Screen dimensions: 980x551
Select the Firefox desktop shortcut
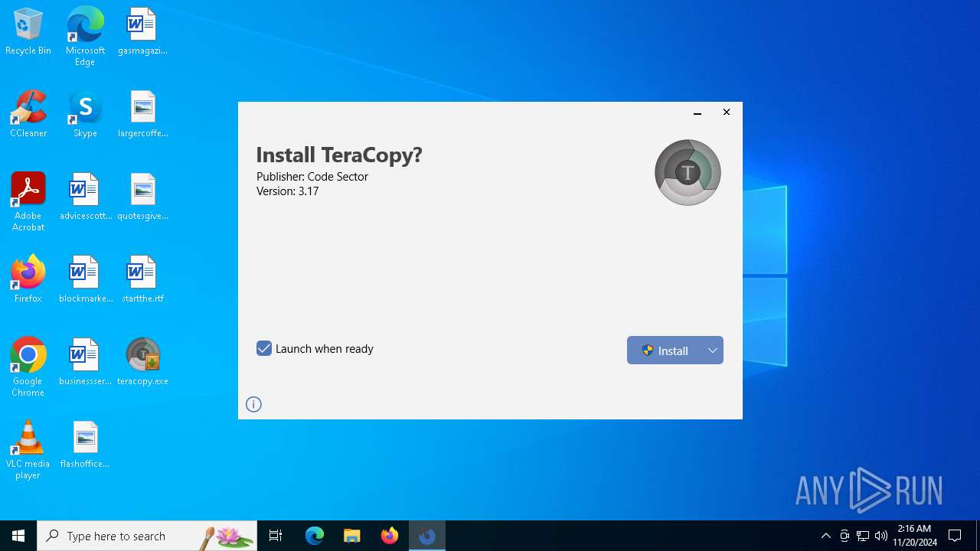click(28, 280)
